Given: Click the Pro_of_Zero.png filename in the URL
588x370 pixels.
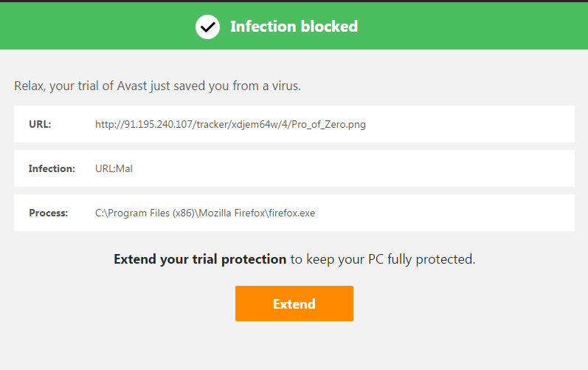Looking at the screenshot, I should pos(328,124).
